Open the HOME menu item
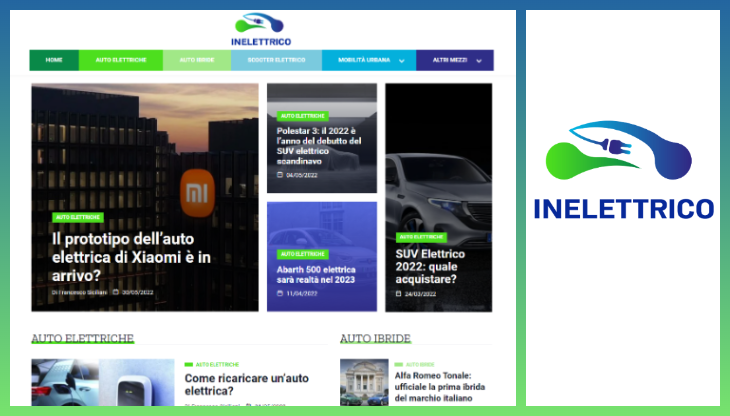 [54, 60]
